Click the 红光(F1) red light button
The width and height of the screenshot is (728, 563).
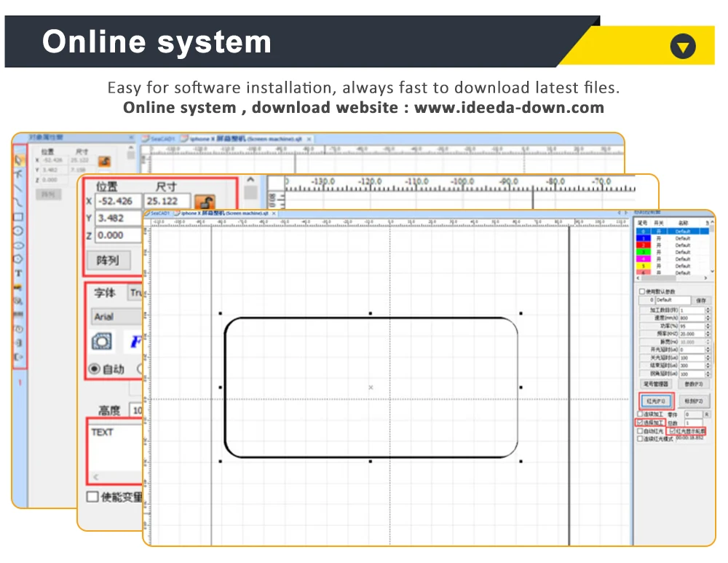pyautogui.click(x=656, y=401)
